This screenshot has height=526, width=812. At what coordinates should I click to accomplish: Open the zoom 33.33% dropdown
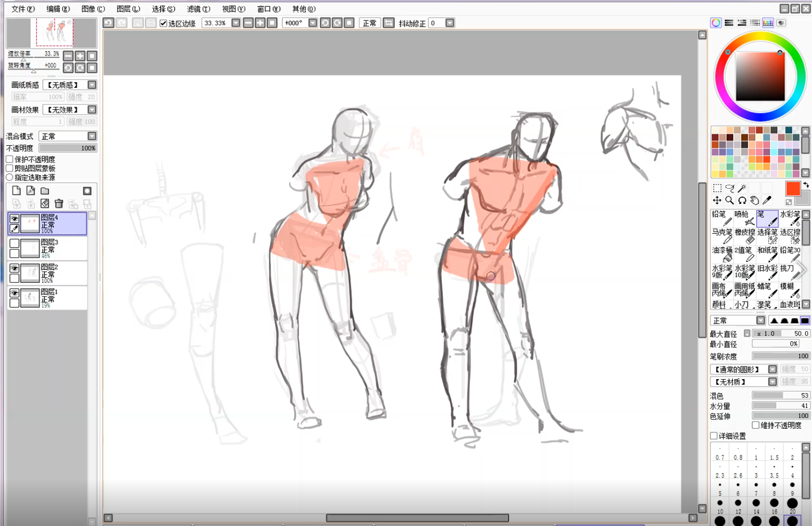tap(236, 23)
